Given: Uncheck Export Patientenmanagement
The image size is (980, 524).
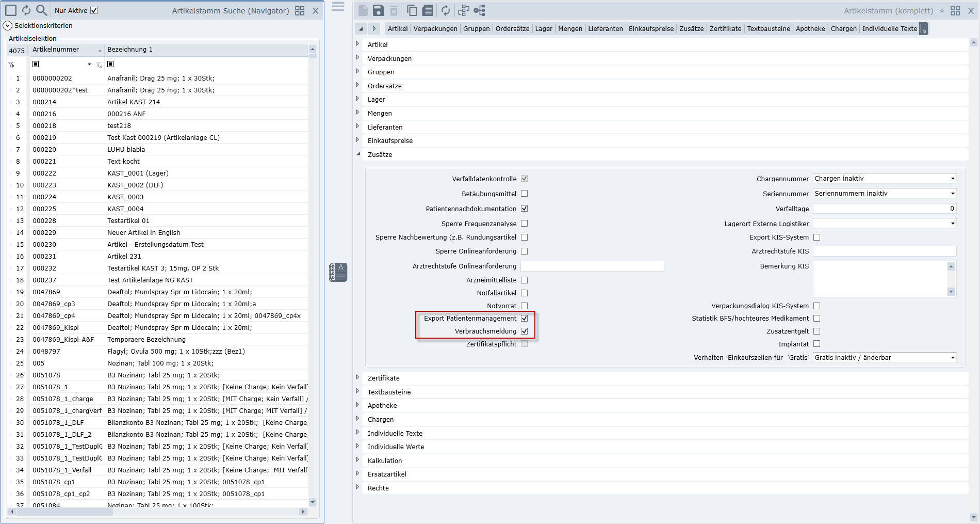Looking at the screenshot, I should pos(524,318).
